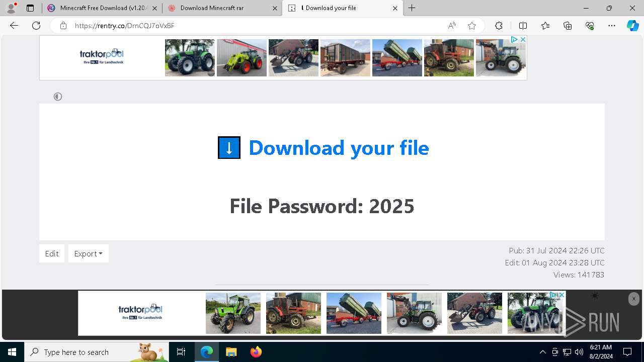Dismiss bottom ad bar with round x
644x362 pixels.
click(633, 299)
